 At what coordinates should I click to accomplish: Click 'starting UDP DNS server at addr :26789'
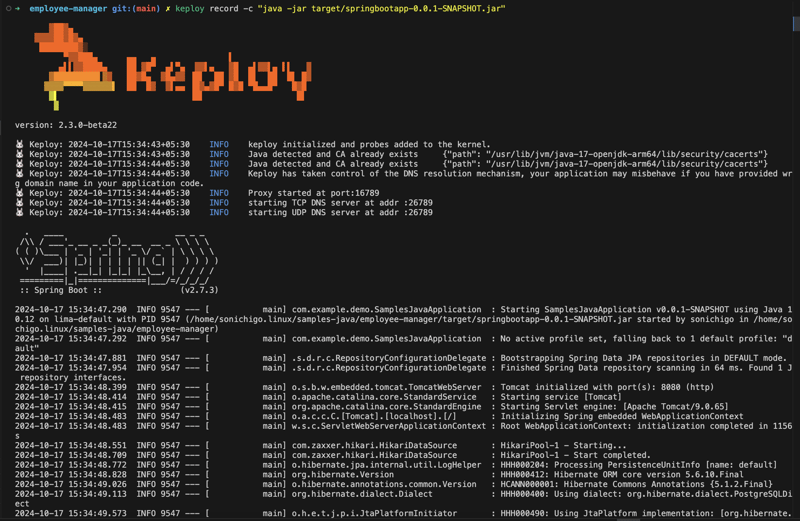[x=340, y=212]
